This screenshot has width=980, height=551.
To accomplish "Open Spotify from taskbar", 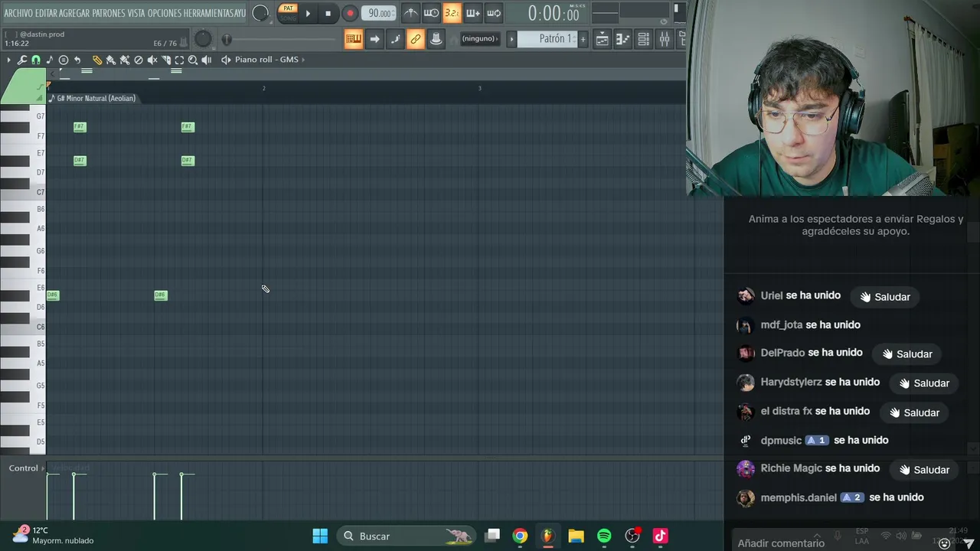I will (604, 536).
